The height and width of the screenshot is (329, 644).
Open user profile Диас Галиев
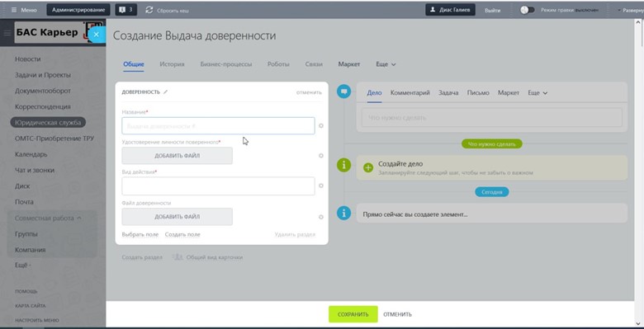(x=450, y=10)
